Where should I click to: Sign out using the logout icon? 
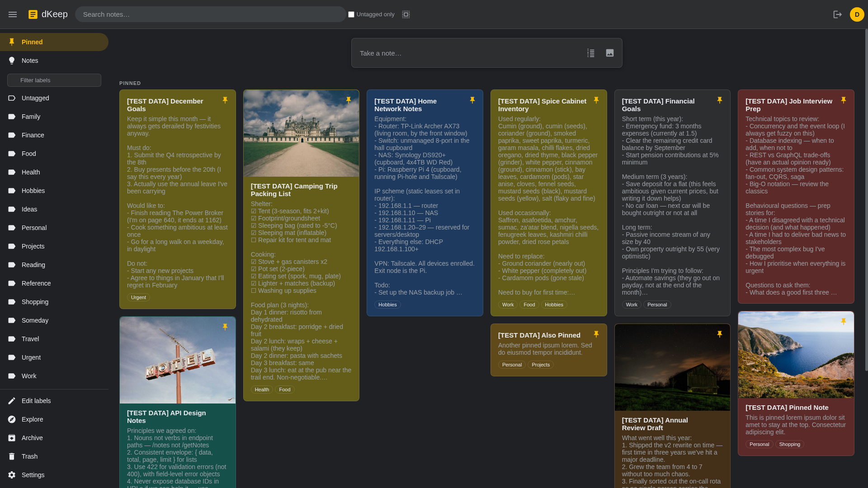point(838,14)
